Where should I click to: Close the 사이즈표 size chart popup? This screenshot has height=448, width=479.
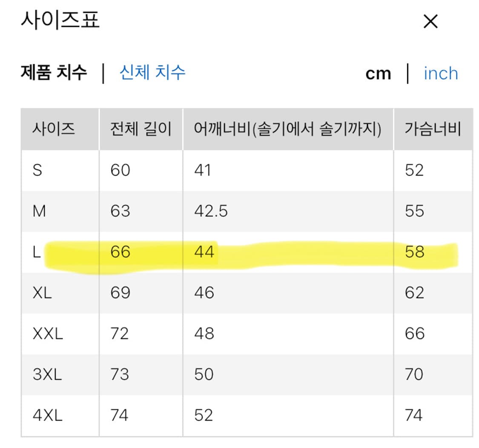tap(431, 20)
